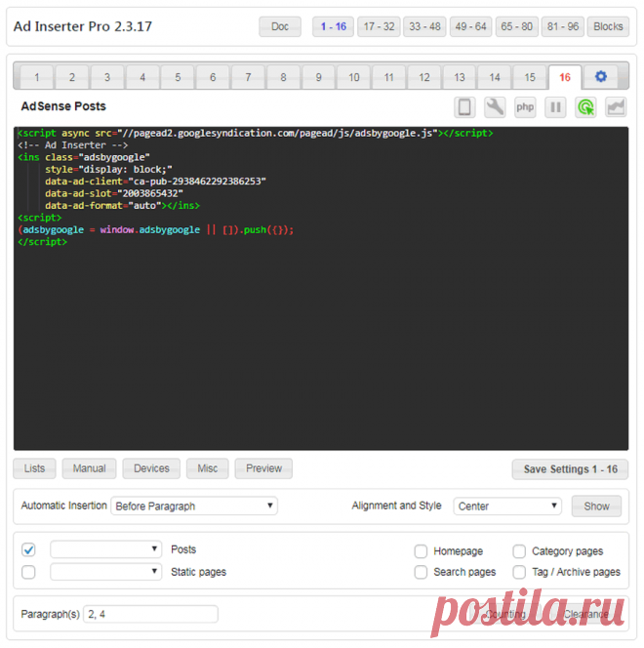Click the pause insertion icon
This screenshot has height=648, width=644.
555,107
